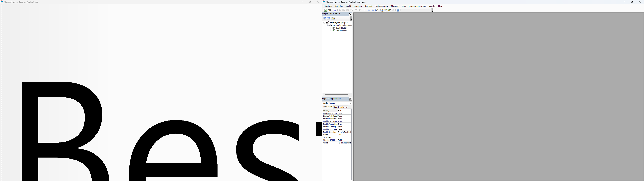Image resolution: width=644 pixels, height=181 pixels.
Task: Click the View Microsoft Excel toolbar icon
Action: (326, 10)
